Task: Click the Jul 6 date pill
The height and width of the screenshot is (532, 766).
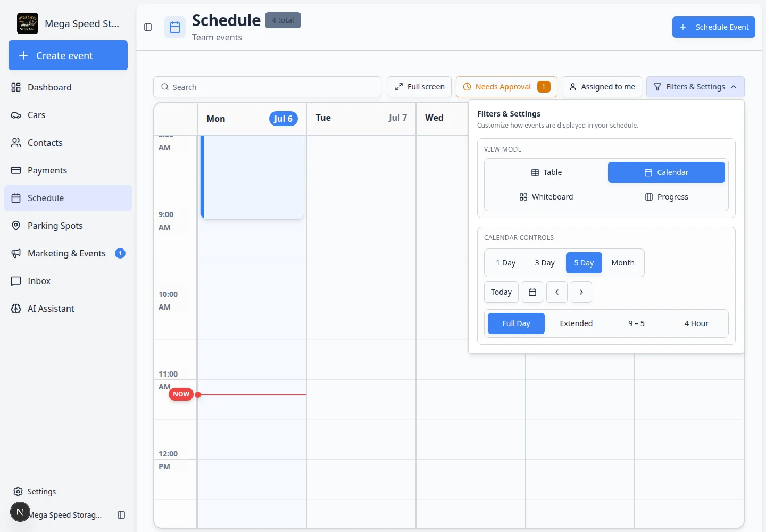Action: (283, 119)
